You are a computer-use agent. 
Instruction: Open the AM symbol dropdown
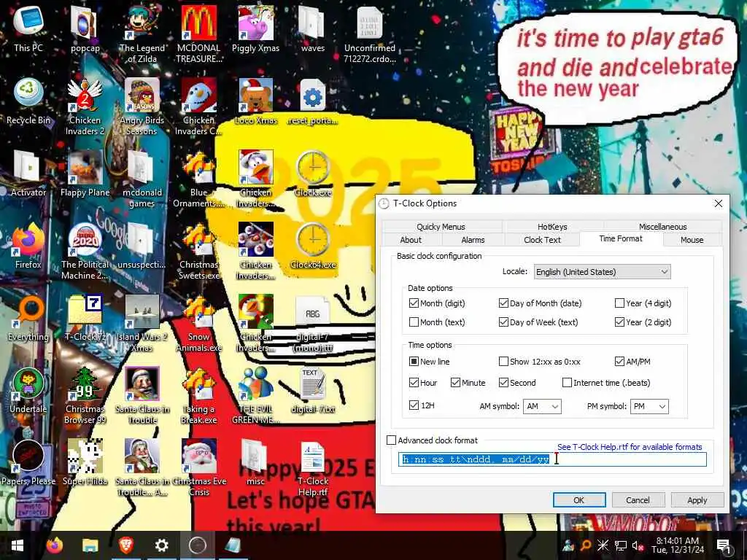542,406
